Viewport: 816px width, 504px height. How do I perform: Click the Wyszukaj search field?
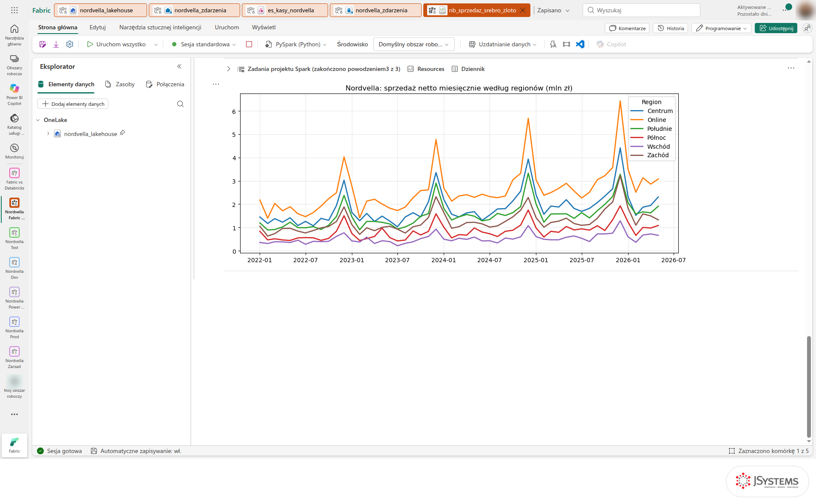641,10
